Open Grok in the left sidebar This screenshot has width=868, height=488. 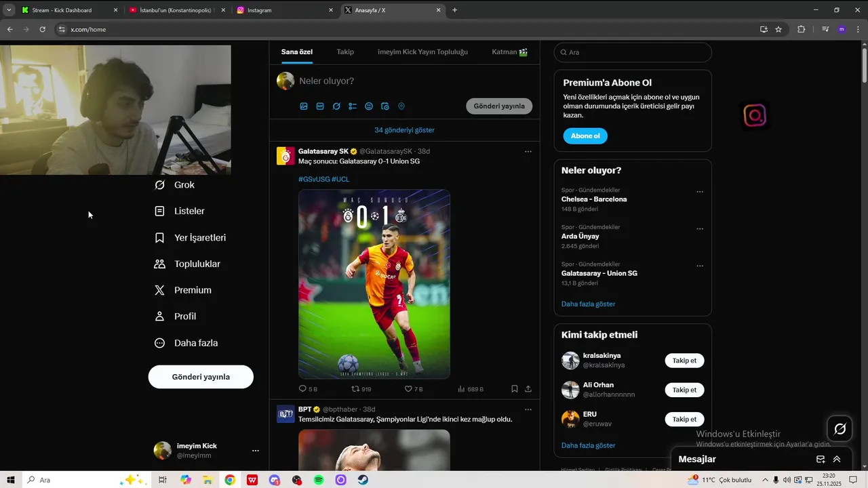click(174, 185)
